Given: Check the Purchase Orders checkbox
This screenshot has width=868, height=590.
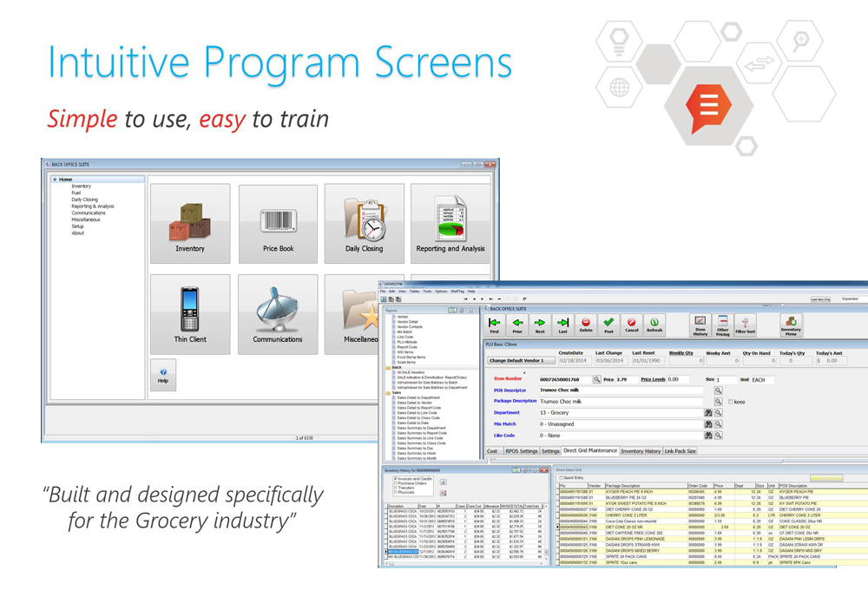Looking at the screenshot, I should coord(395,483).
